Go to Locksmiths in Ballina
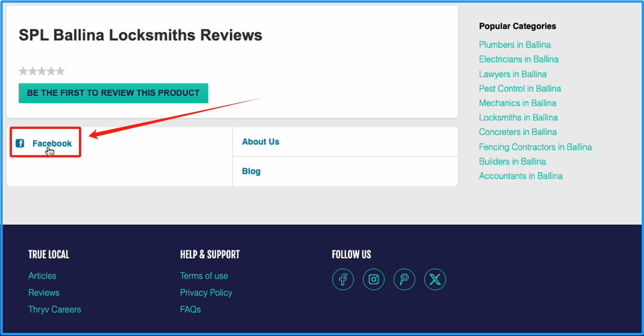 (518, 117)
